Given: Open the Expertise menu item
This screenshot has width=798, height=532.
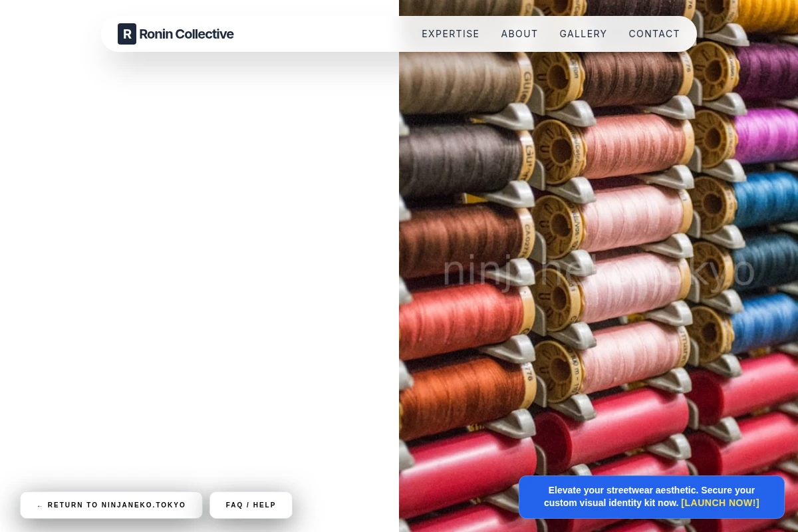Looking at the screenshot, I should tap(450, 34).
